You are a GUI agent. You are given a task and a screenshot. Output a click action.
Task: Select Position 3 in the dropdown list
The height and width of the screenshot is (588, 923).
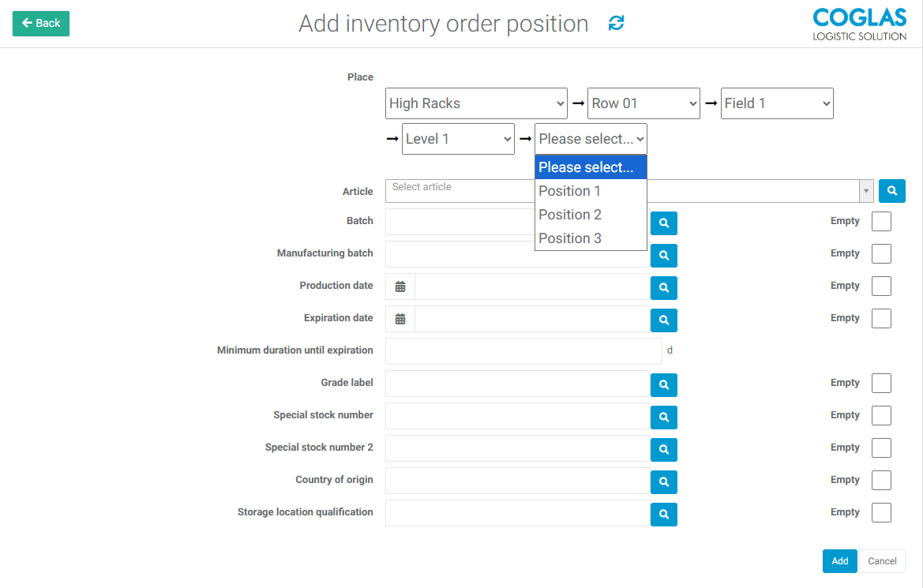(x=570, y=238)
